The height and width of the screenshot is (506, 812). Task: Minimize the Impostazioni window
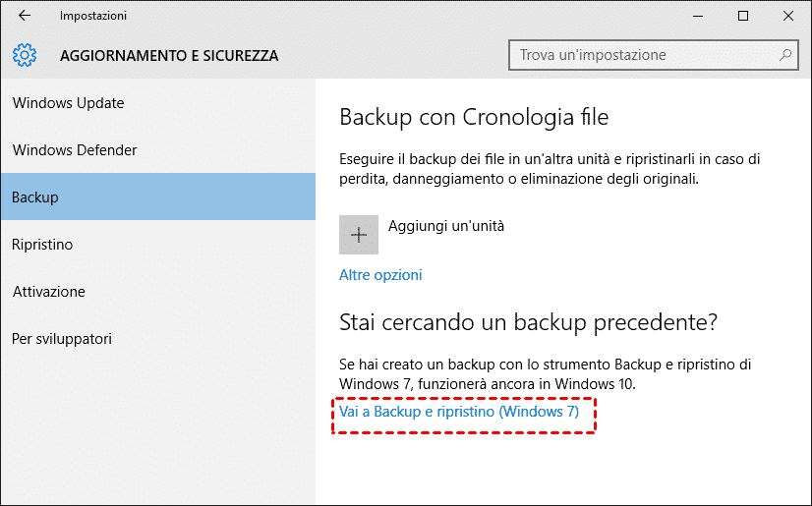click(698, 16)
